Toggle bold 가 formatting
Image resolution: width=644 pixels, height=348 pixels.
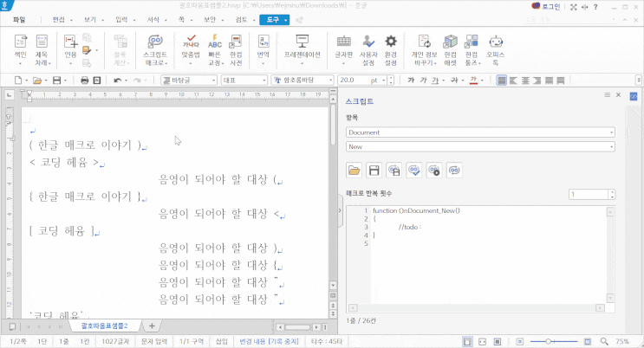[411, 80]
